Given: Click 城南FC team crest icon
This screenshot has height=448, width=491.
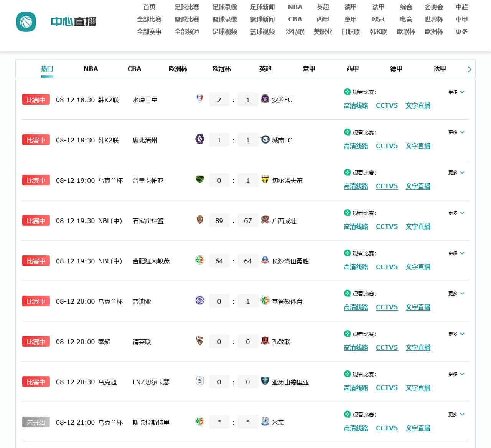Looking at the screenshot, I should click(x=265, y=139).
